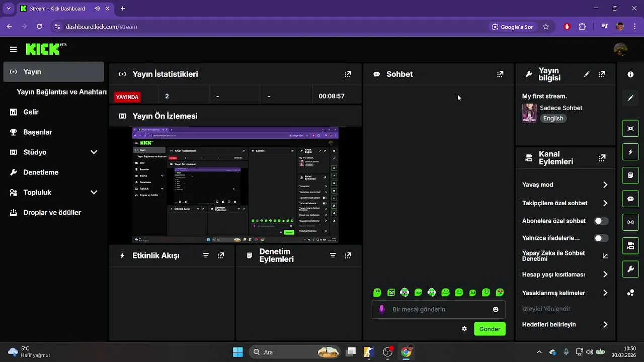The width and height of the screenshot is (644, 362).
Task: Click the info icon in right toolbar
Action: pos(630,74)
